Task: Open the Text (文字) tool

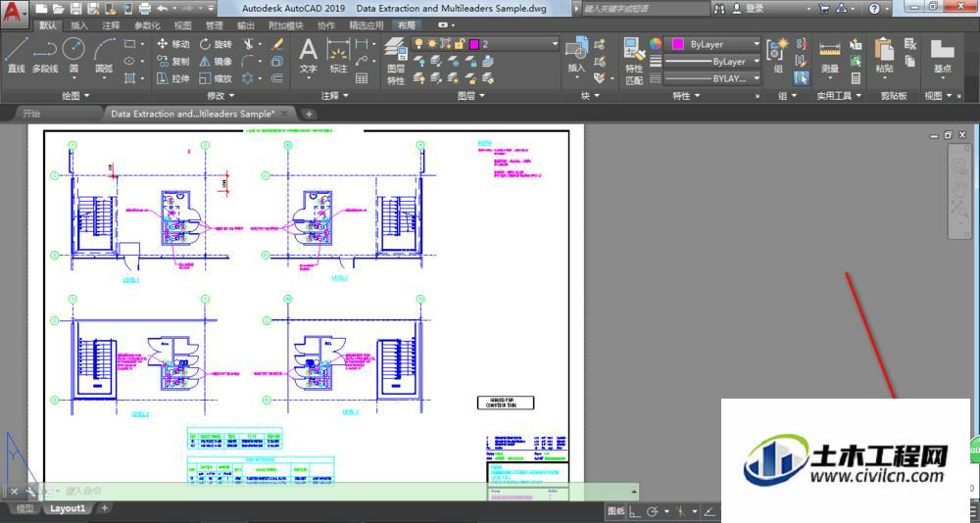Action: 308,56
